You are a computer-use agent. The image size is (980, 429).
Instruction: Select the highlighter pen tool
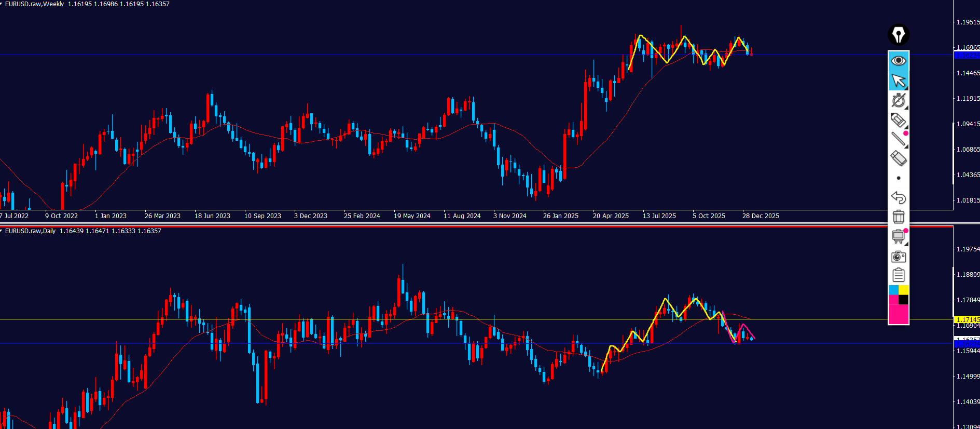coord(898,120)
